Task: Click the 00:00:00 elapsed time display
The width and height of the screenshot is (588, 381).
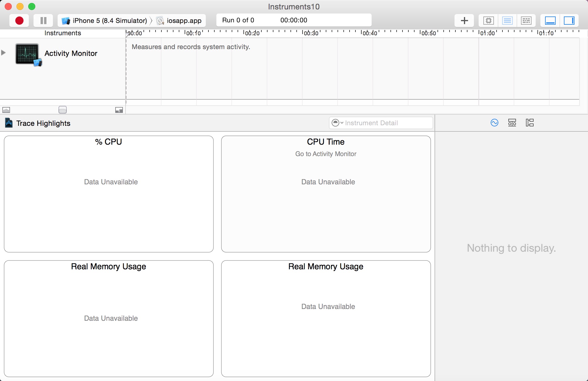Action: 294,20
